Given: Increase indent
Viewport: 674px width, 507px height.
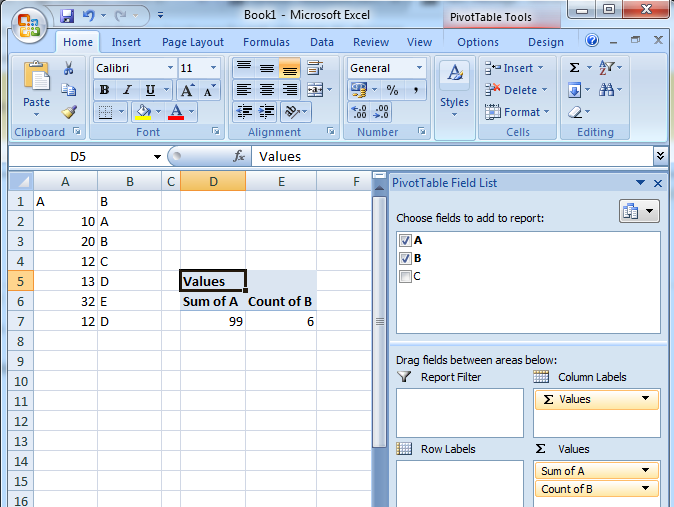Looking at the screenshot, I should 267,112.
